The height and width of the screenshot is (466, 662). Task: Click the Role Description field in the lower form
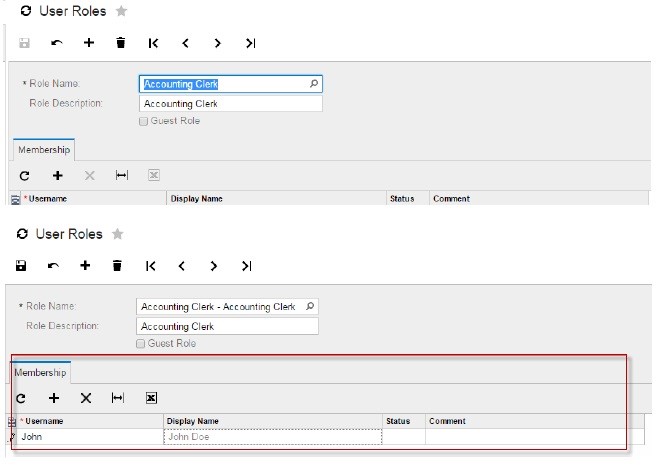[x=226, y=326]
